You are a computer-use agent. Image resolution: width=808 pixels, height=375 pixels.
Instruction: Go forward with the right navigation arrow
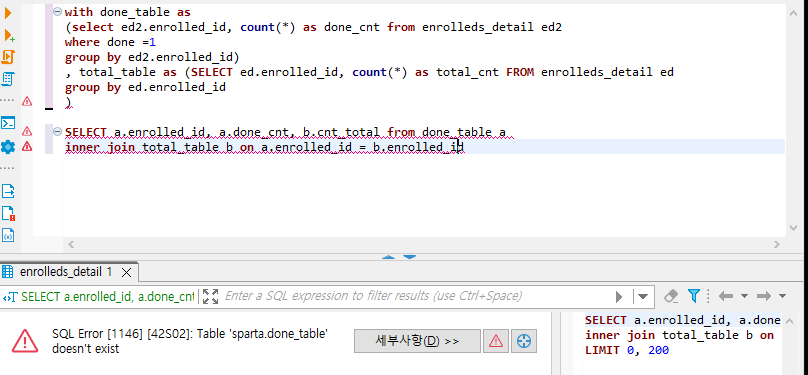(x=764, y=296)
